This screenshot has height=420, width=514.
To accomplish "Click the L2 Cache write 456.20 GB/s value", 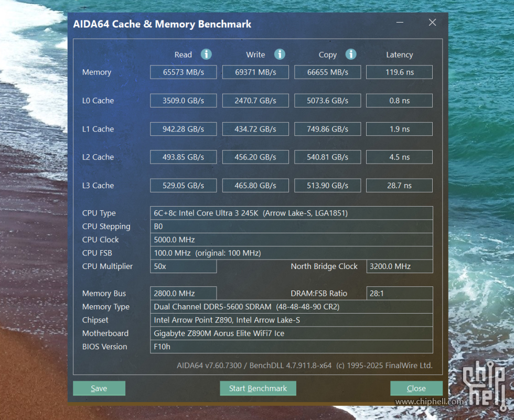I will [255, 157].
